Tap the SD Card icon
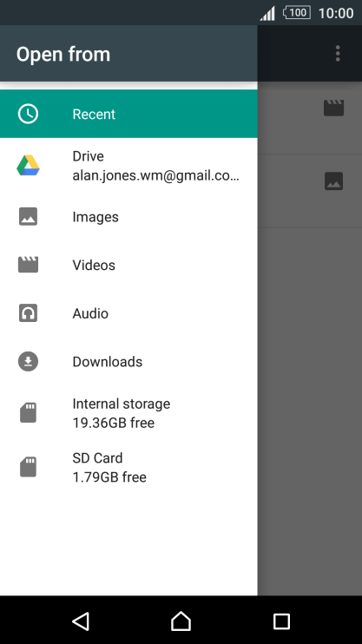This screenshot has height=644, width=362. 28,467
